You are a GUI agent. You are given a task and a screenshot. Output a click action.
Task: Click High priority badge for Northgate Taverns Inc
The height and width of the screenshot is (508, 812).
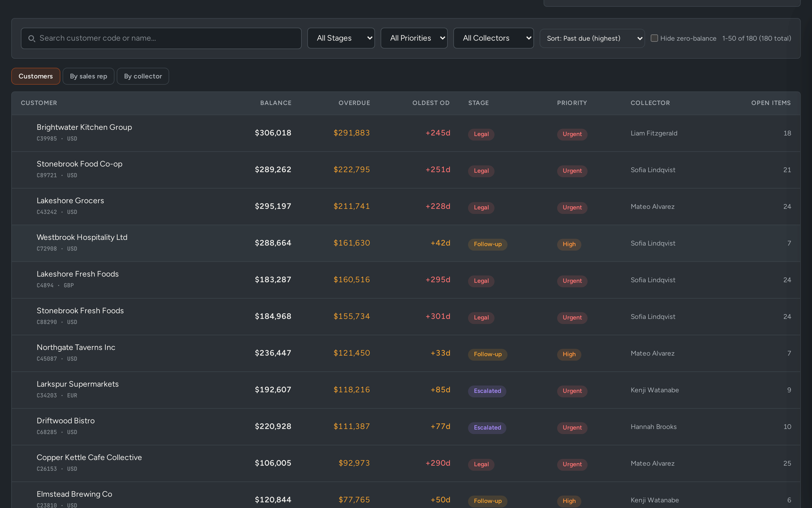pyautogui.click(x=569, y=354)
